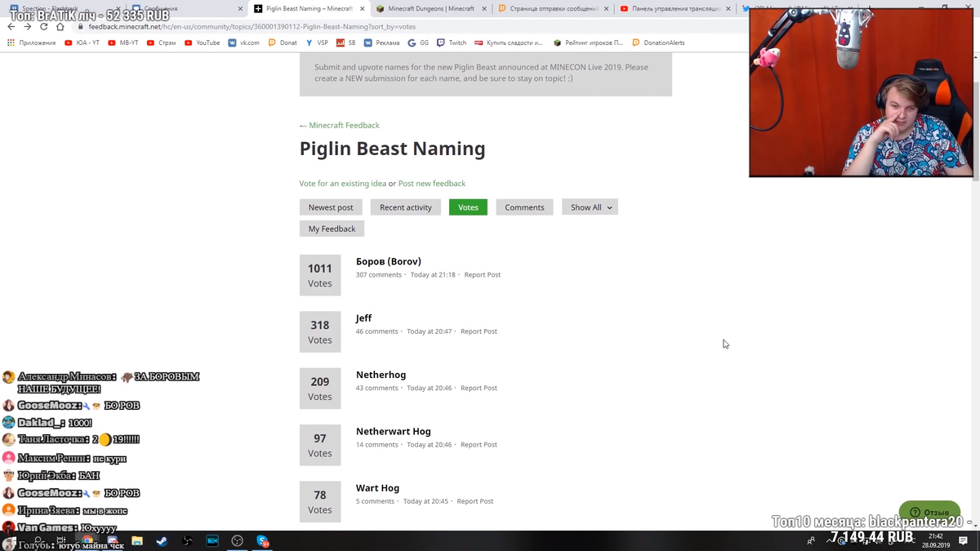Report the Netherwart Hog post

coord(479,445)
